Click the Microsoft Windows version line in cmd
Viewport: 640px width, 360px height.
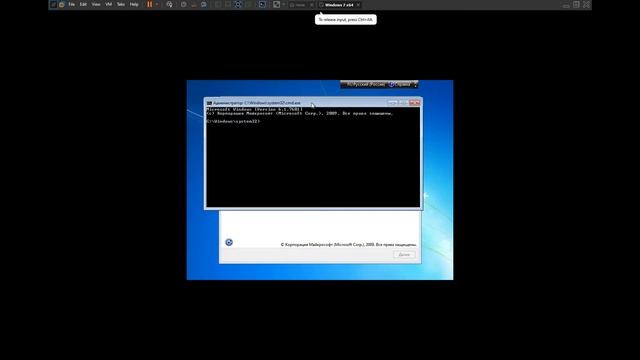(x=255, y=109)
